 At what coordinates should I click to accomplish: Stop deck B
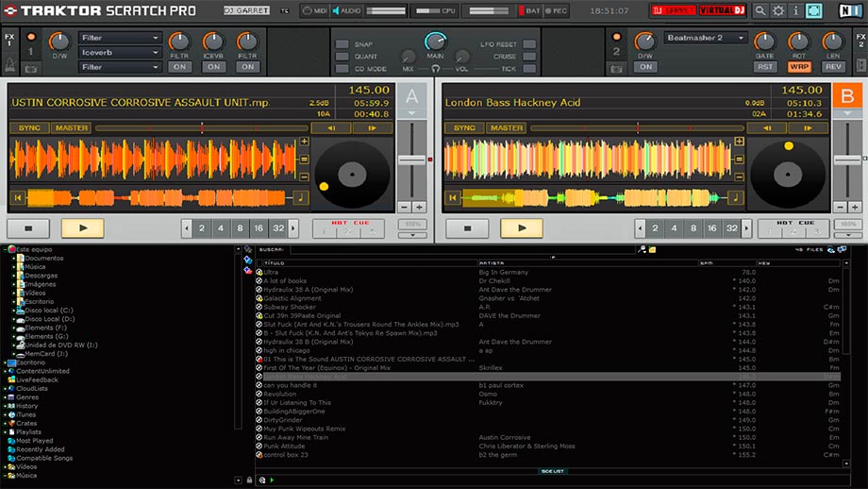pyautogui.click(x=467, y=228)
